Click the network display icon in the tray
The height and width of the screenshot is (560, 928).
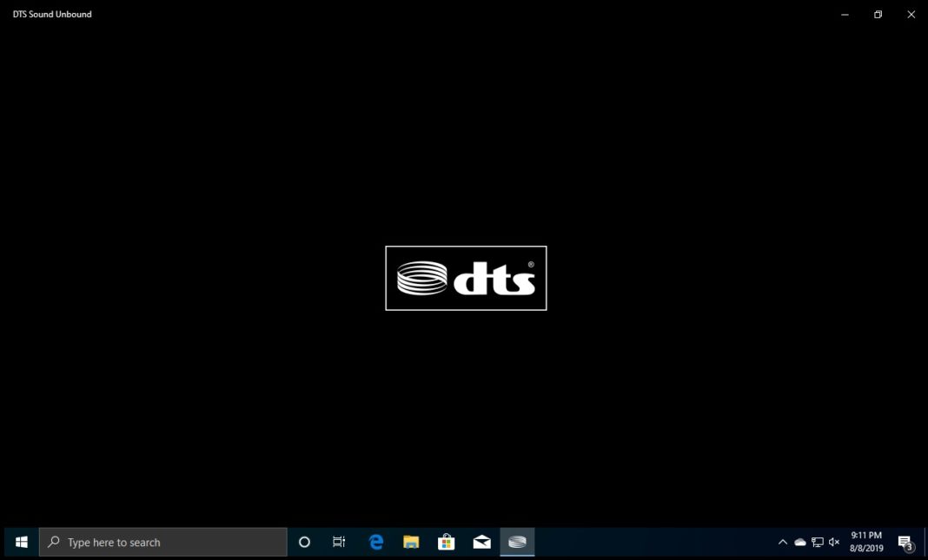pos(817,541)
